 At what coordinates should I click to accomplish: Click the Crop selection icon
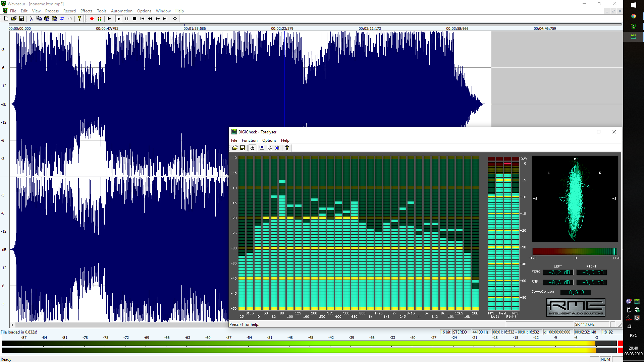coord(62,19)
